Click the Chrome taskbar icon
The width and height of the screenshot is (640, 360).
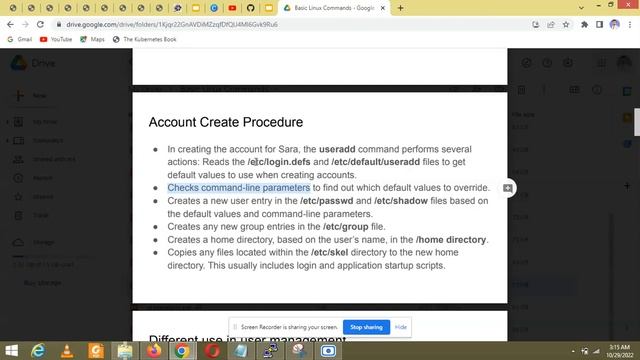point(182,351)
